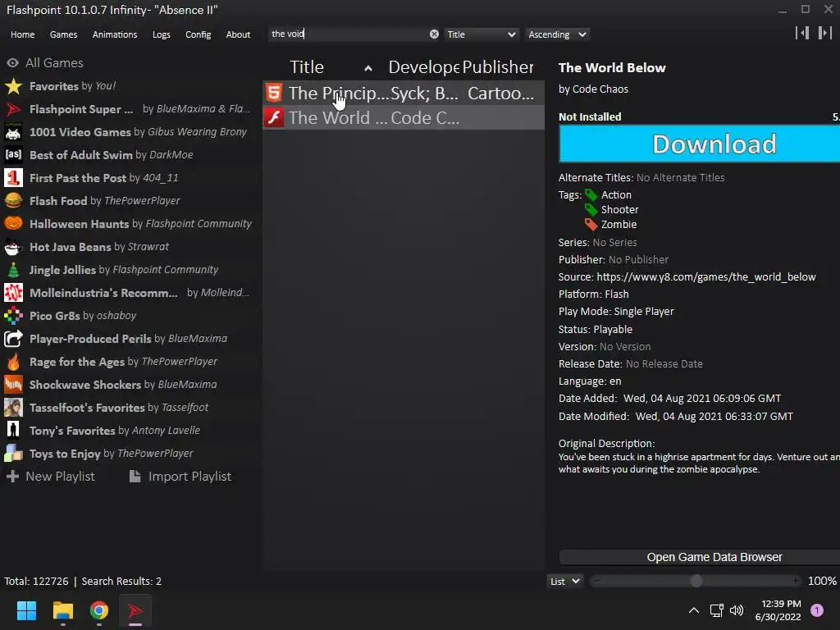Toggle the Title column sort arrow
Viewport: 840px width, 630px height.
[368, 68]
